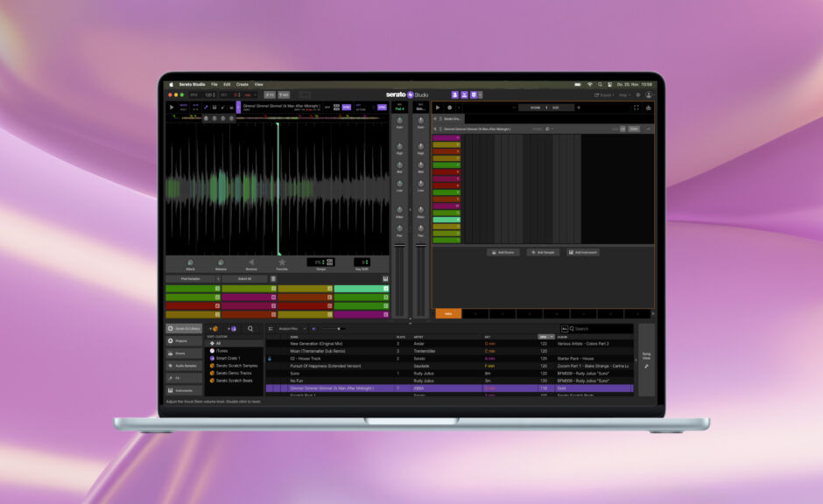
Task: Open the Audio Samples sidebar panel
Action: tap(186, 365)
